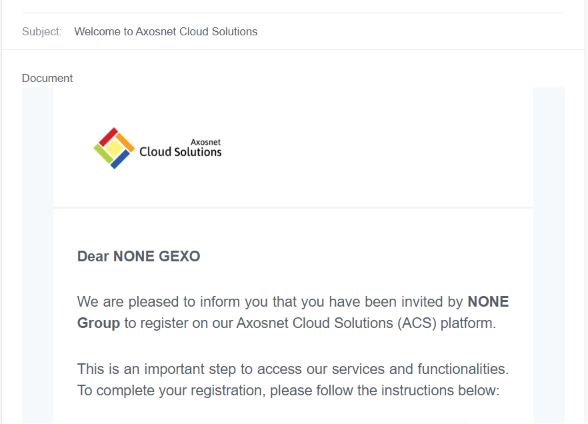Click the 'Cloud Solutions' logo wordmark
The image size is (588, 424).
180,152
